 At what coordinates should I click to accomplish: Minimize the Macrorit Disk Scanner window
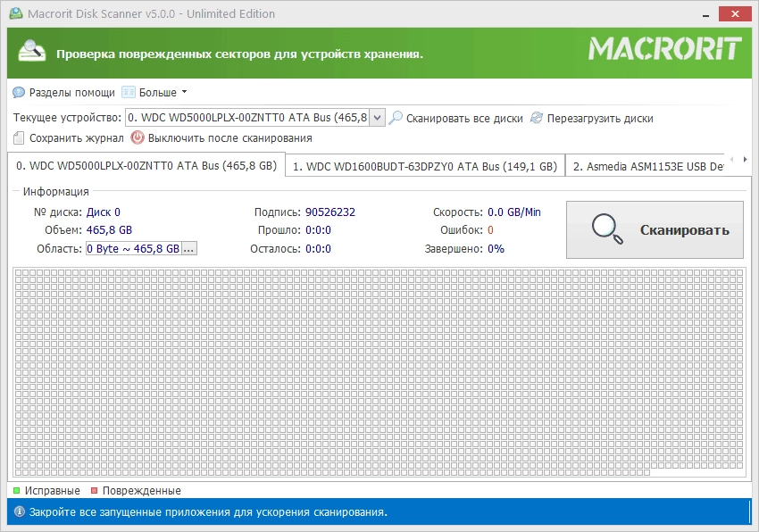coord(705,14)
